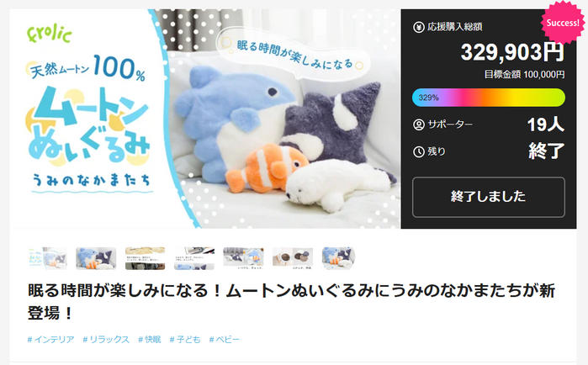Click the main plush toys hero image

click(x=205, y=119)
